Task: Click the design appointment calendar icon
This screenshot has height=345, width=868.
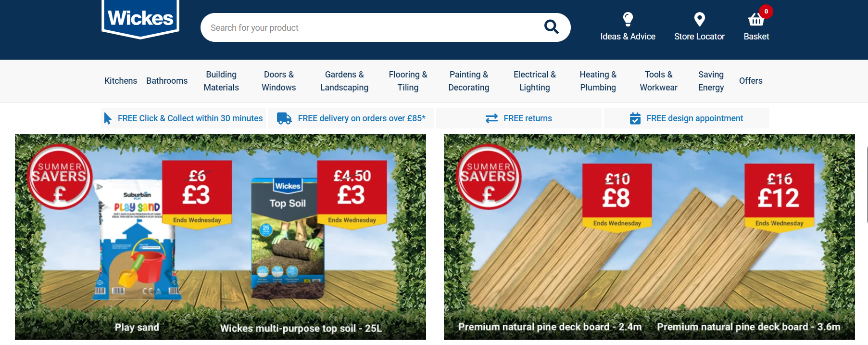Action: click(635, 118)
